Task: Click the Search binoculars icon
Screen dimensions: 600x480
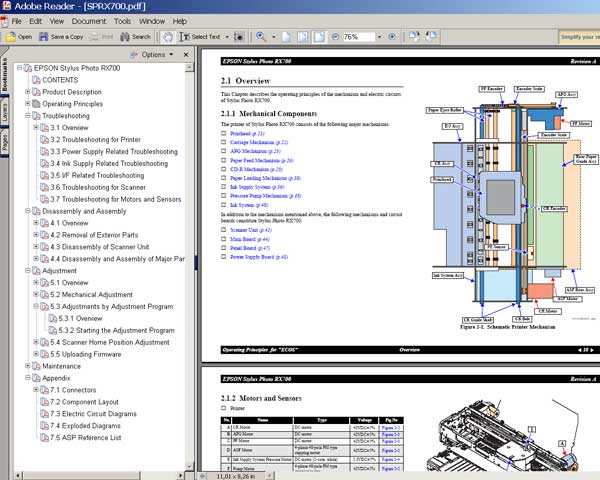Action: 125,37
